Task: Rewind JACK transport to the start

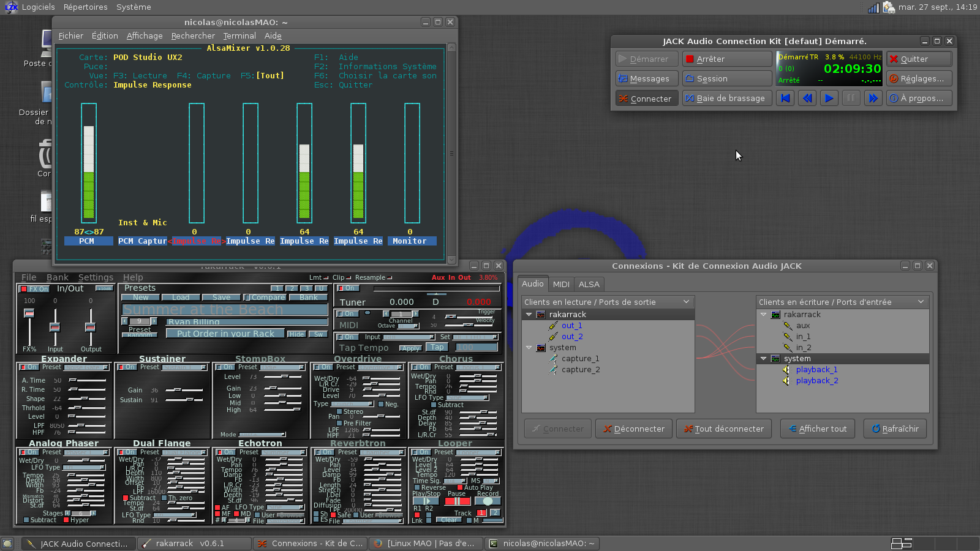Action: [x=785, y=98]
